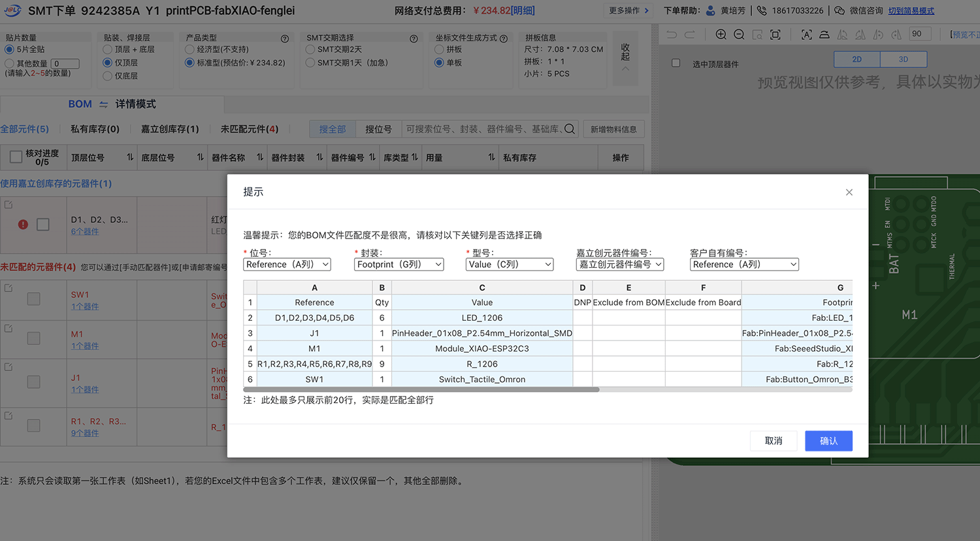This screenshot has width=980, height=541.
Task: Zoom out of the PCB preview
Action: pyautogui.click(x=739, y=35)
